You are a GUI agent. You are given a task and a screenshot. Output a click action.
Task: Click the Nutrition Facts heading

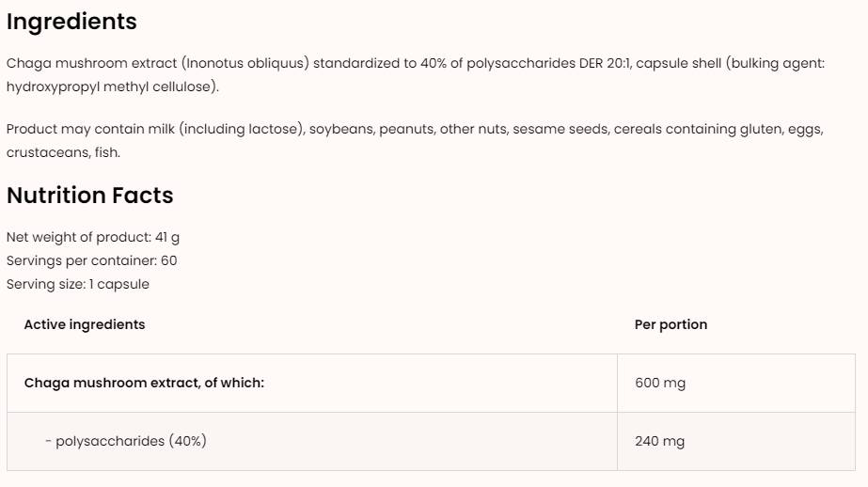pyautogui.click(x=90, y=196)
